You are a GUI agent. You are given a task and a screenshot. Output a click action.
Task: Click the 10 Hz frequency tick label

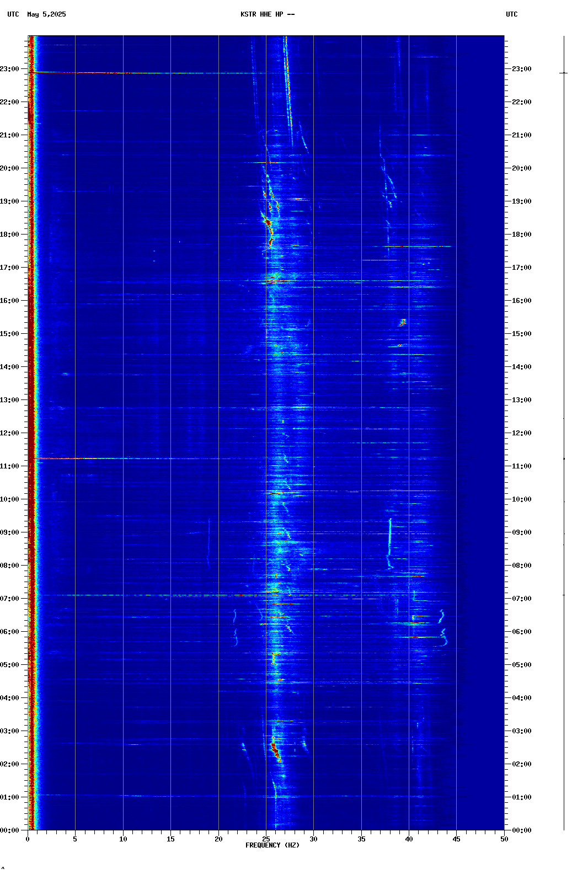coord(123,839)
